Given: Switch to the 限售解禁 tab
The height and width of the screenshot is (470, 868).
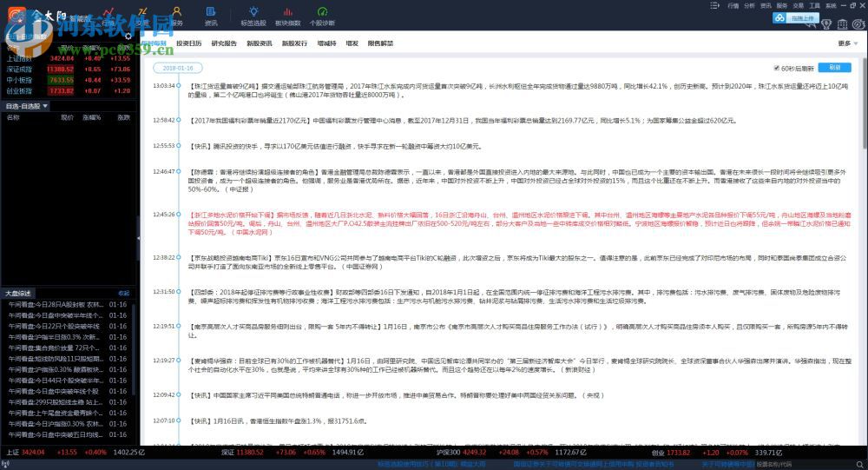Looking at the screenshot, I should click(x=380, y=43).
